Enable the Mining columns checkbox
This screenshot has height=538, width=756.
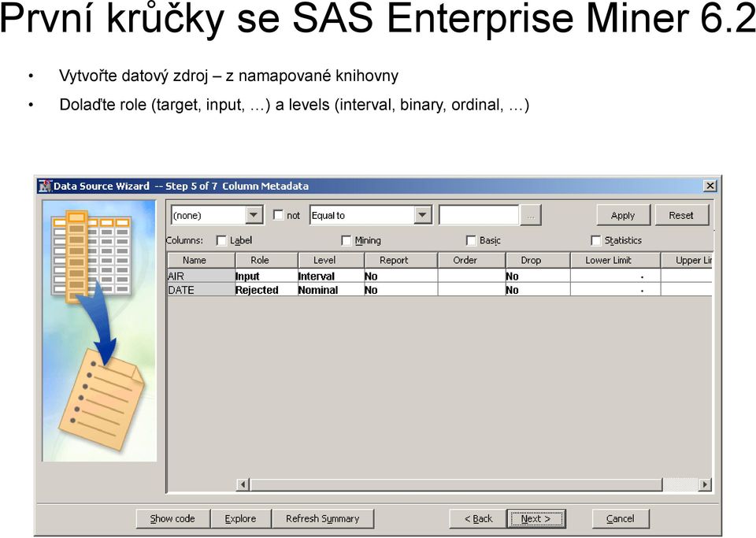pyautogui.click(x=346, y=240)
